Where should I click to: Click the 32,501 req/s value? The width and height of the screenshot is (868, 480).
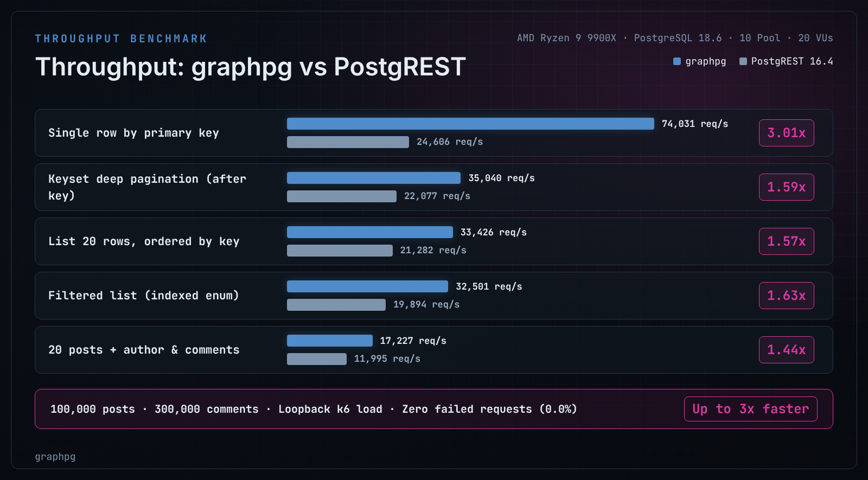pos(489,286)
